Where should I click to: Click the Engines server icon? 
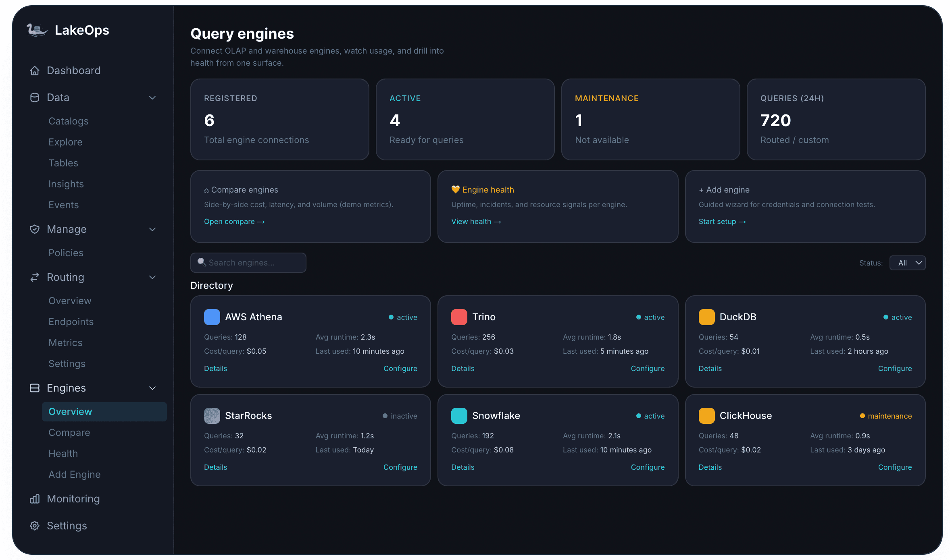pyautogui.click(x=35, y=388)
